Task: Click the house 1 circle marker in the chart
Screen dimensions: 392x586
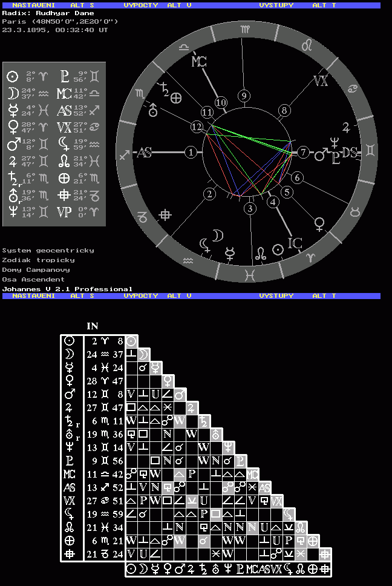Action: point(191,153)
